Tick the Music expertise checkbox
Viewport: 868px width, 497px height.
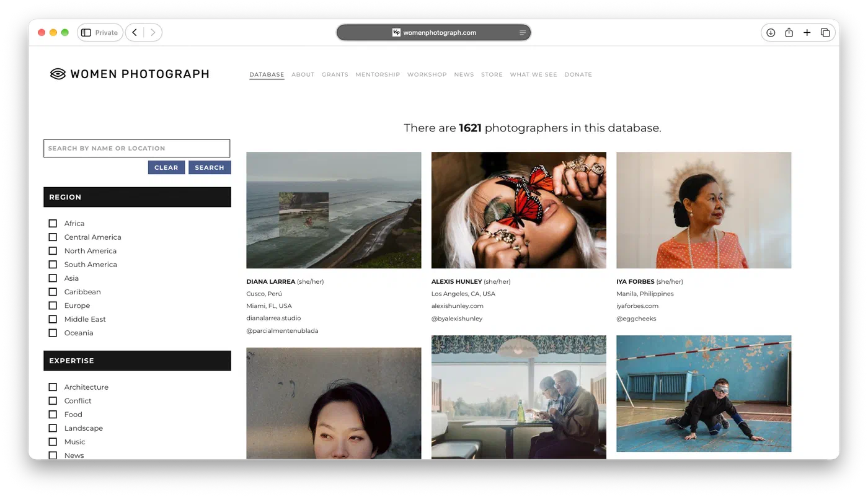[53, 442]
